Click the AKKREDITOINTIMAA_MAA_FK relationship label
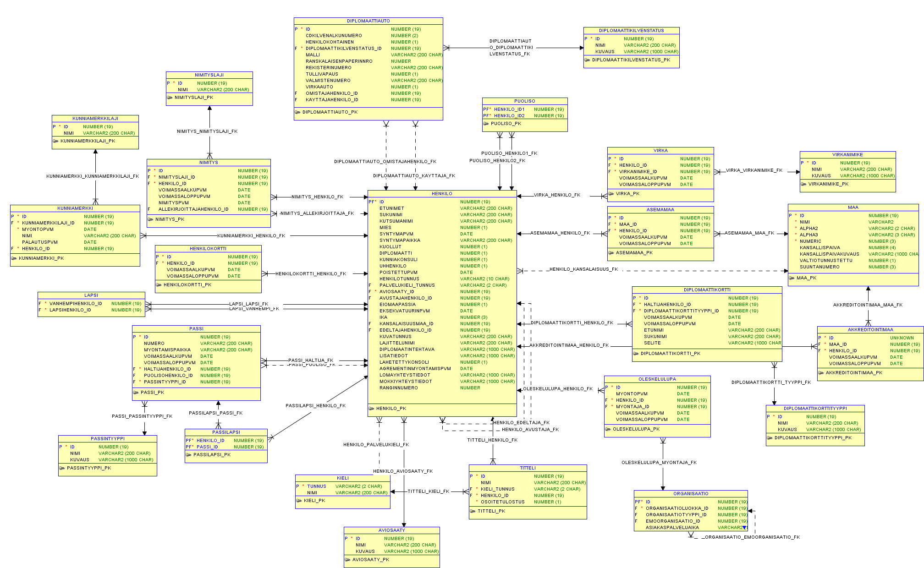This screenshot has height=568, width=924. [x=868, y=305]
